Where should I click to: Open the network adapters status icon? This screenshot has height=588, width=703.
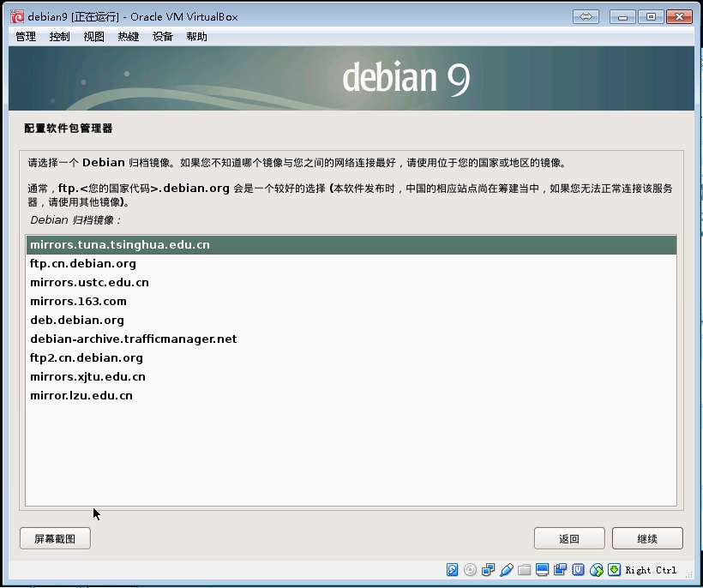pyautogui.click(x=489, y=570)
